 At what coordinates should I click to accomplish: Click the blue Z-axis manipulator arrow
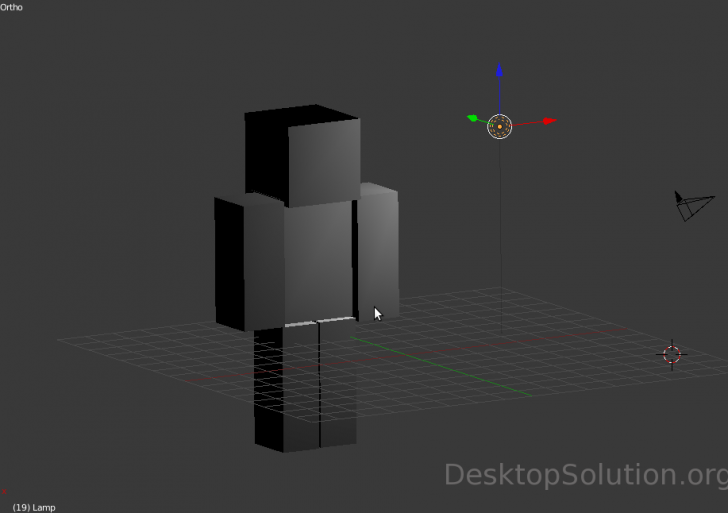[500, 70]
